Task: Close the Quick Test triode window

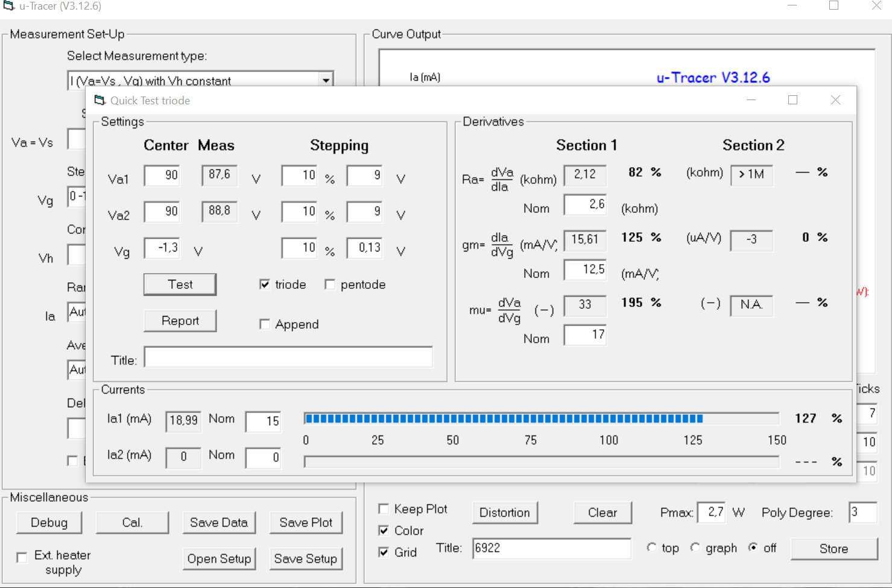Action: (x=835, y=100)
